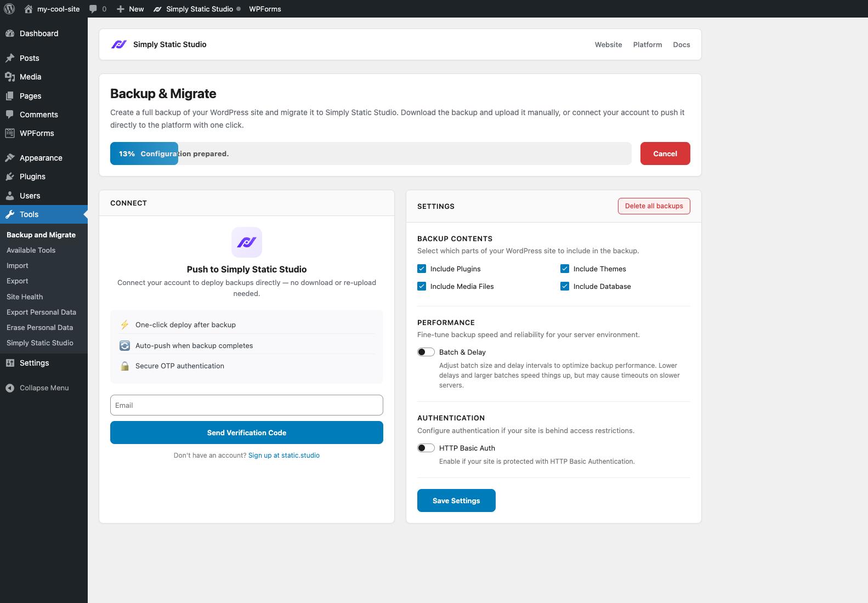Viewport: 868px width, 603px height.
Task: Click the WordPress logo in admin bar
Action: tap(9, 9)
